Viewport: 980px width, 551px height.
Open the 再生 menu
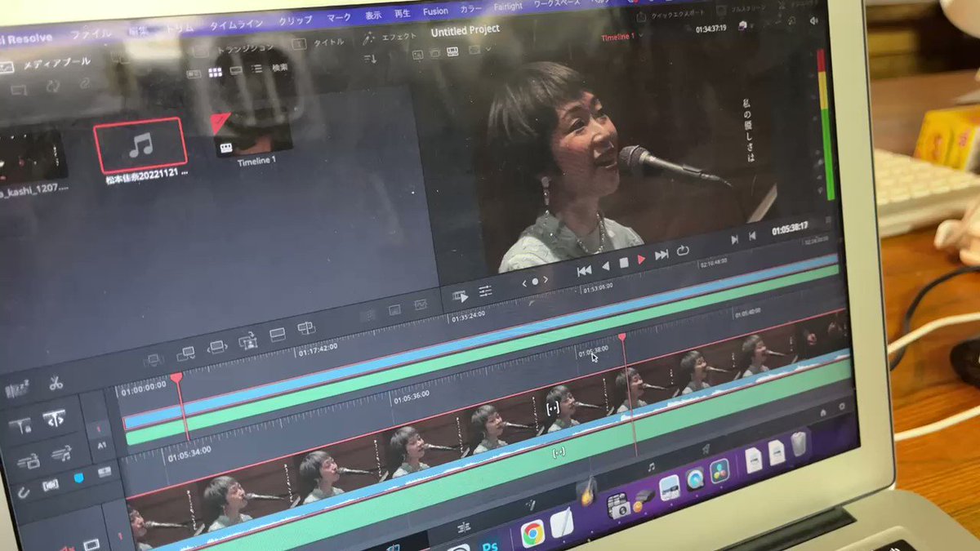pyautogui.click(x=402, y=14)
